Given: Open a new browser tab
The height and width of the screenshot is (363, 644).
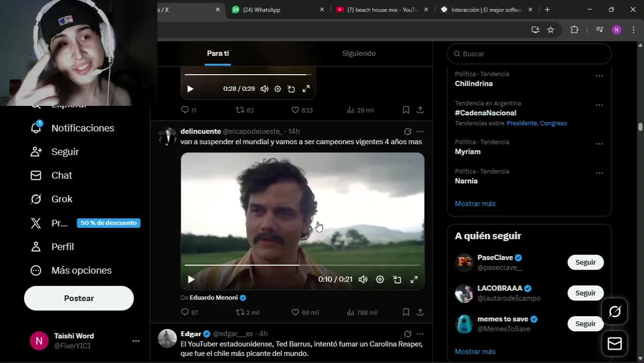Looking at the screenshot, I should tap(547, 10).
